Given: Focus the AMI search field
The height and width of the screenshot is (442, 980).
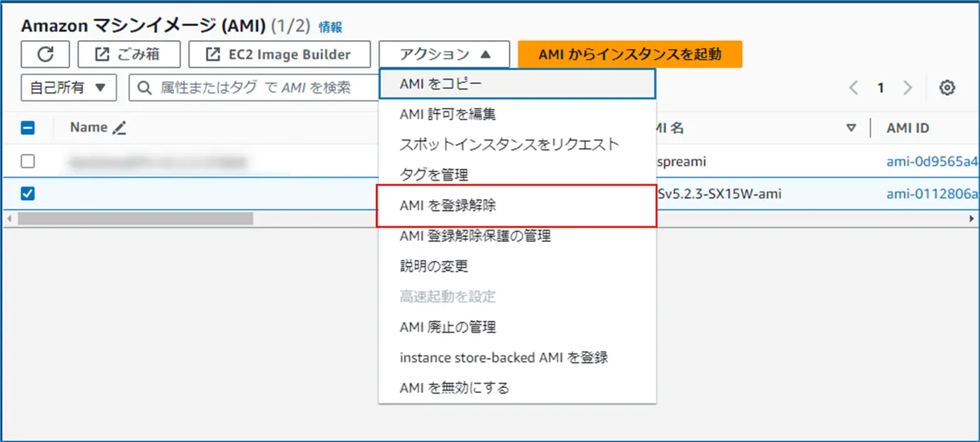Looking at the screenshot, I should coord(254,87).
